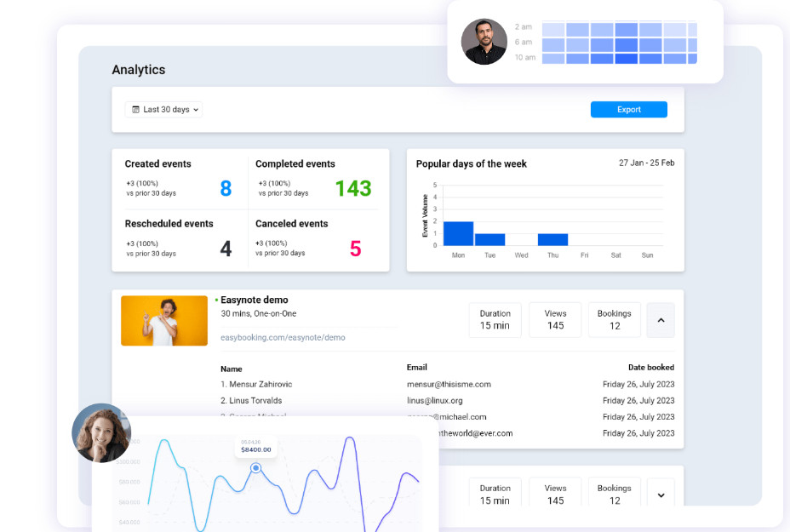Click the woman's profile photo near the line chart
Viewport: 790px width, 532px height.
[101, 432]
